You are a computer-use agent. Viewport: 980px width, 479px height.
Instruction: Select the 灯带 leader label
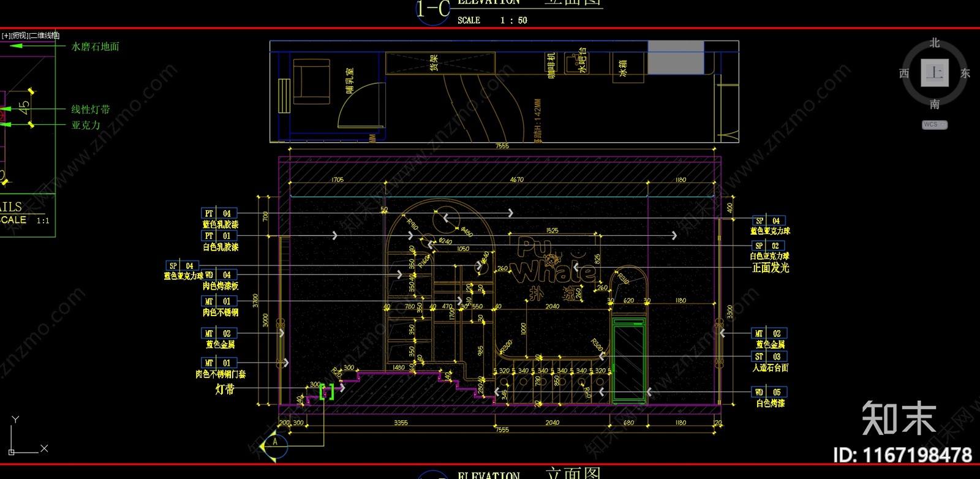click(225, 389)
